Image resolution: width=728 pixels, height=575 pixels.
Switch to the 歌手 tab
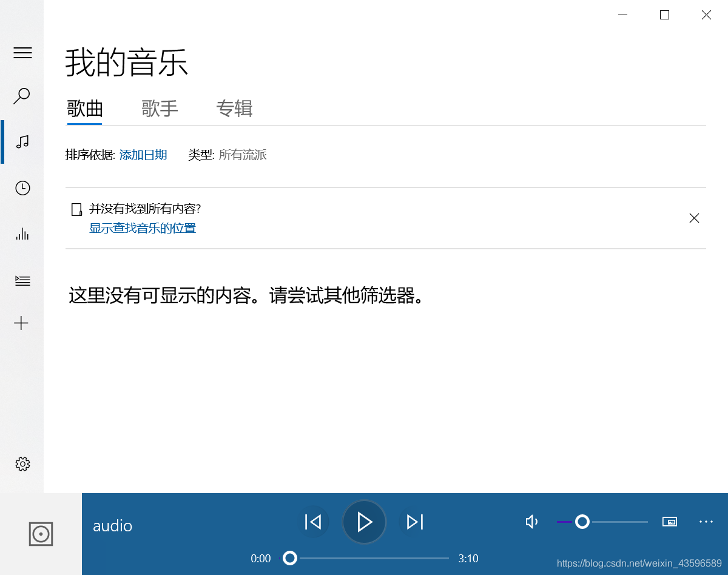[x=160, y=109]
